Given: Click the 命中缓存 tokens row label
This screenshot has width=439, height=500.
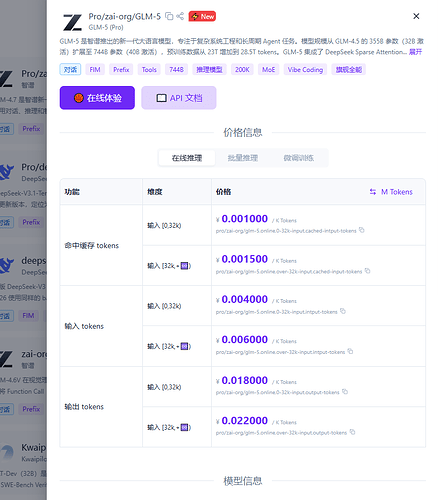Looking at the screenshot, I should (92, 246).
